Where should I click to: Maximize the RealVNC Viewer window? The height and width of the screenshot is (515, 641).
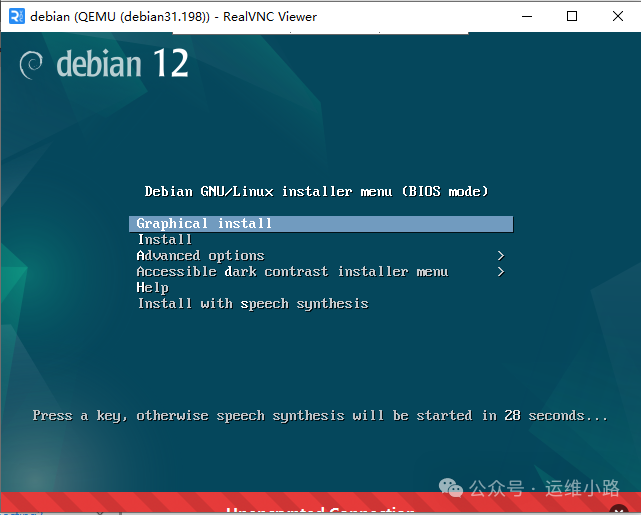572,16
